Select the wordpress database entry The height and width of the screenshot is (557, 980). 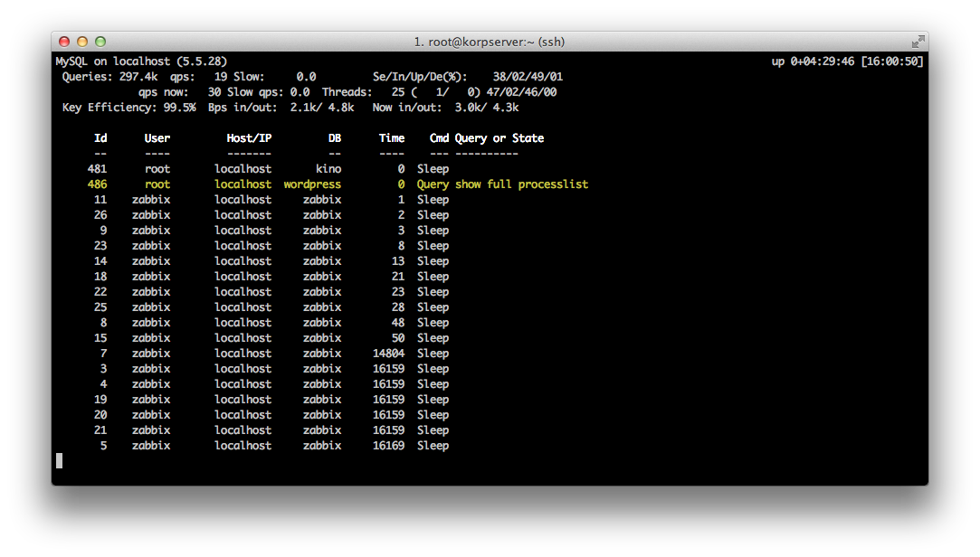[312, 184]
